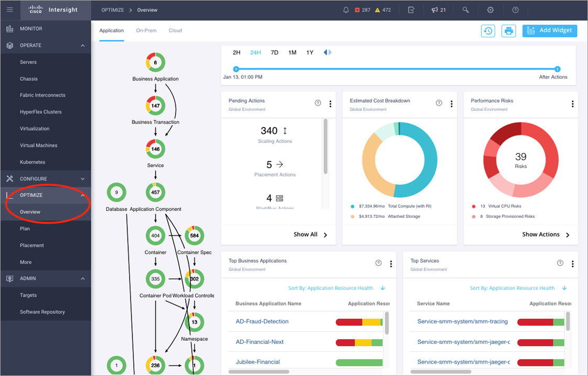Click the timeline start handle Jan 13
Screen dimensions: 588x376
pos(236,69)
